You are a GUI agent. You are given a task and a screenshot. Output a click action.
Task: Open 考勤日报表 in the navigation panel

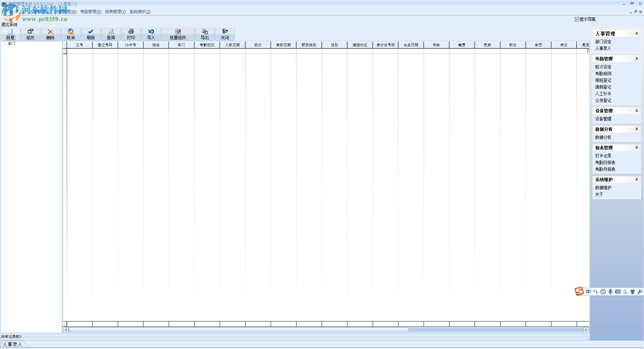coord(605,163)
